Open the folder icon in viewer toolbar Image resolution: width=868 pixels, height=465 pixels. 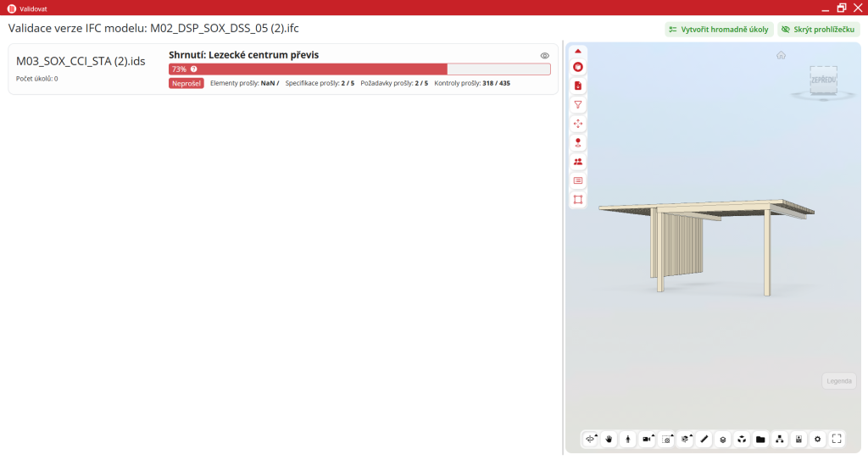760,440
